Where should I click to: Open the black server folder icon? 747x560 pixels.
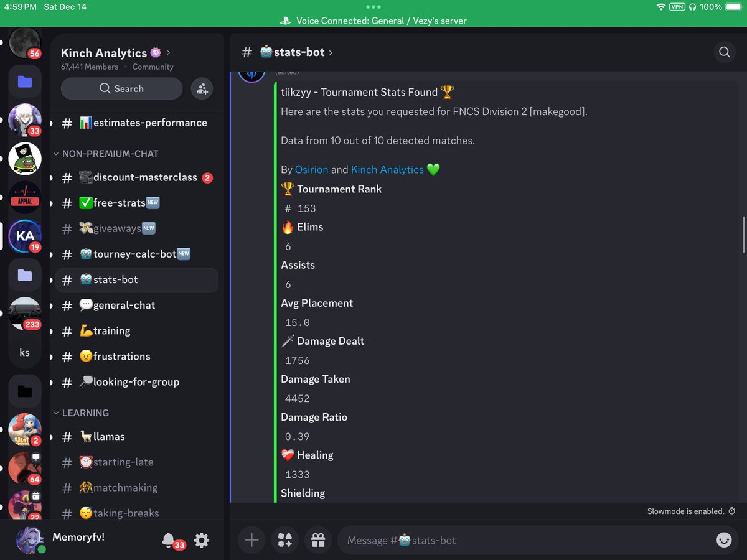pyautogui.click(x=25, y=391)
